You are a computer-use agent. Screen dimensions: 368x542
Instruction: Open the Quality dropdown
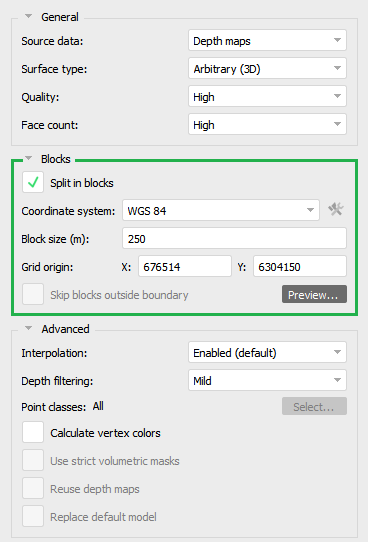[267, 96]
